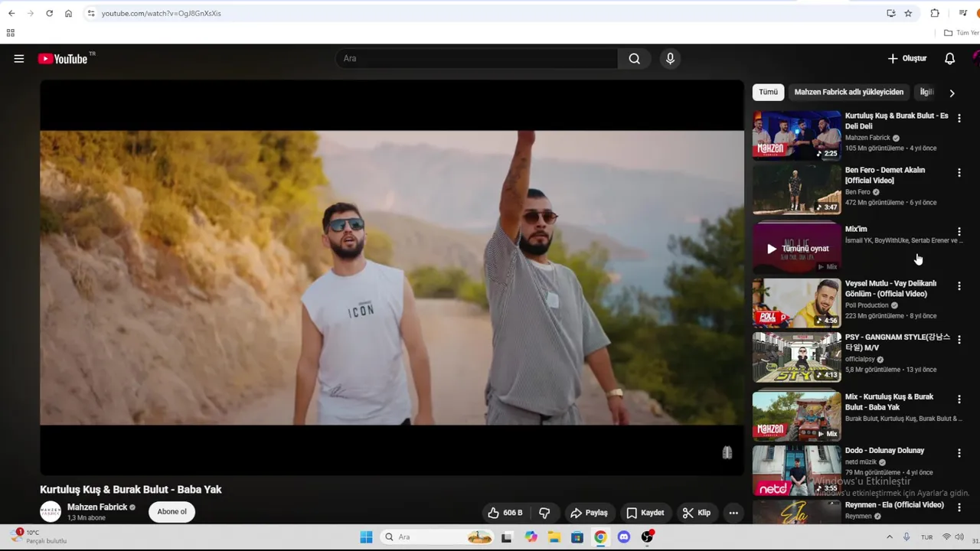Open volume control in system tray
The height and width of the screenshot is (551, 980).
tap(961, 537)
